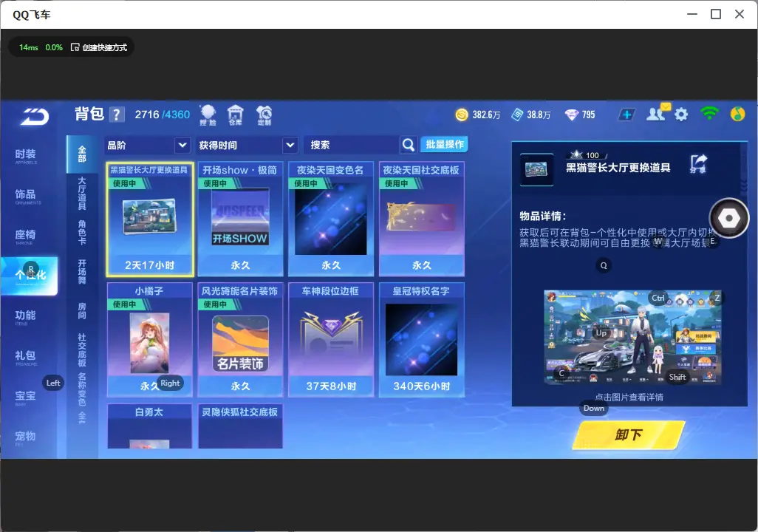This screenshot has height=532, width=758.
Task: Select the 小橘子 character item card
Action: coord(150,340)
